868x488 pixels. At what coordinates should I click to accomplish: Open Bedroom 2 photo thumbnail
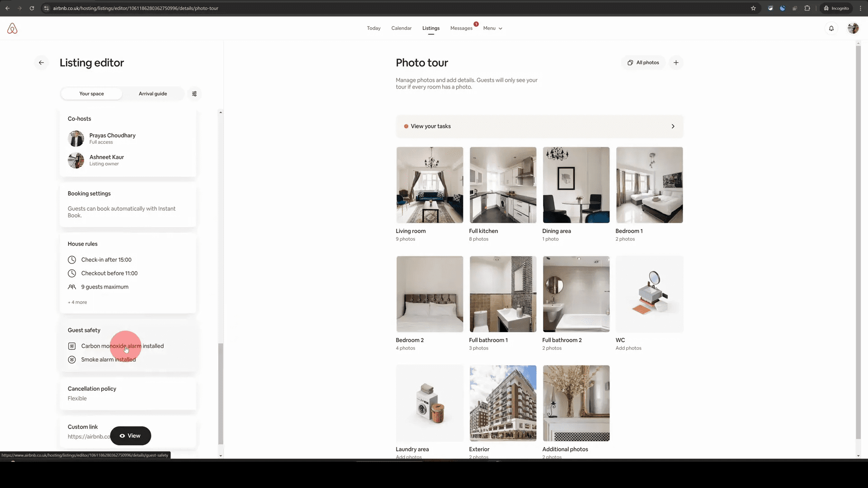(x=429, y=294)
